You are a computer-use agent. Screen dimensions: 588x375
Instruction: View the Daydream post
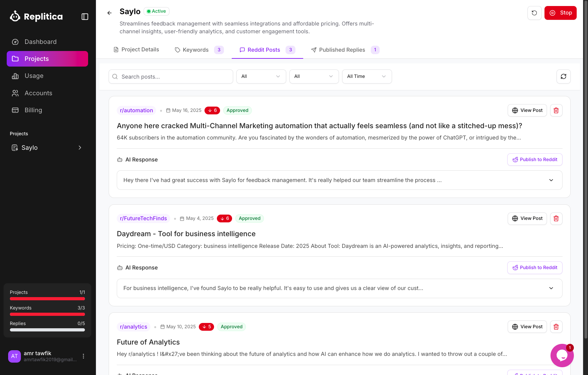527,218
